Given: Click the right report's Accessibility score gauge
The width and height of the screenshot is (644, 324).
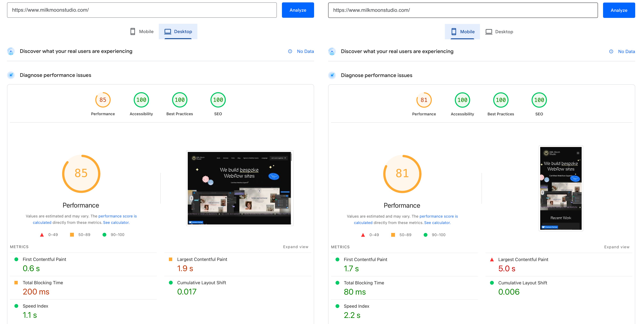Looking at the screenshot, I should 462,100.
